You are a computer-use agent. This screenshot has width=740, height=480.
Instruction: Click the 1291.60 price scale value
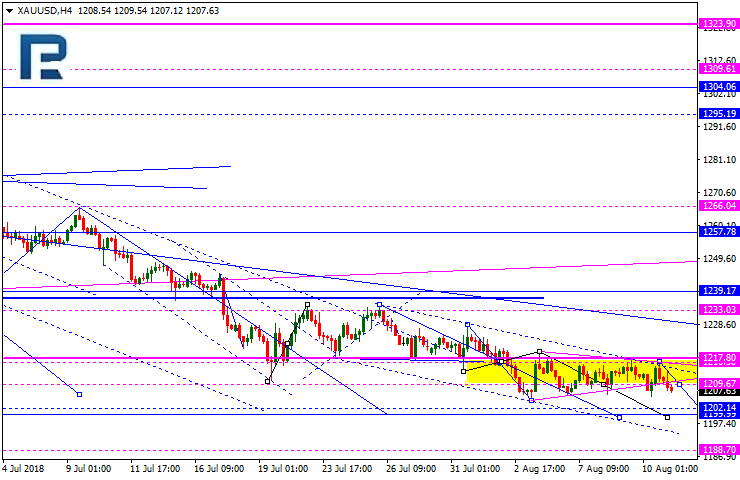[x=719, y=126]
